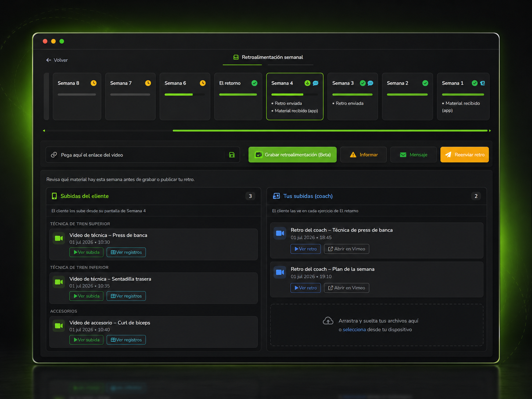Click the Retro enviada text on Semana 3

pos(349,103)
